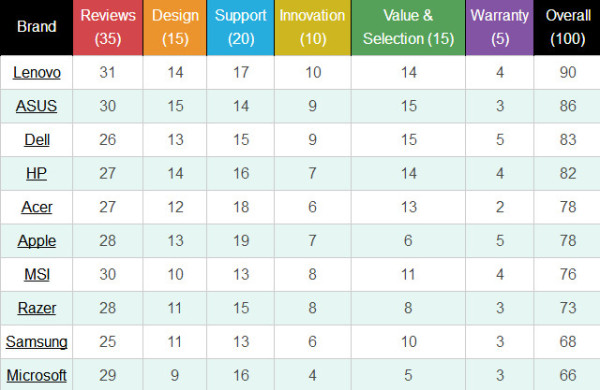Click the Brand column header
This screenshot has height=390, width=600.
click(36, 27)
